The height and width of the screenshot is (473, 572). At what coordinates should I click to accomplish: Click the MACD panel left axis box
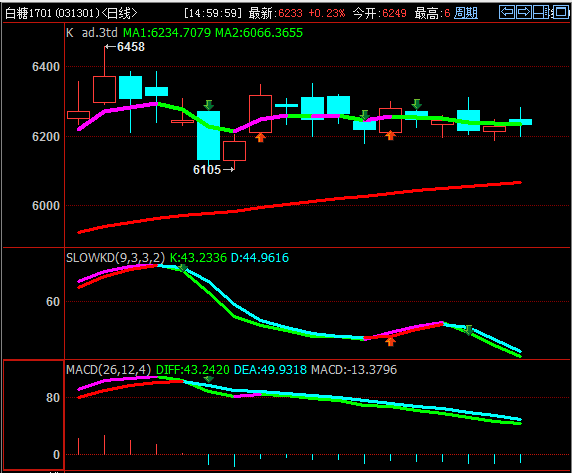click(x=34, y=415)
